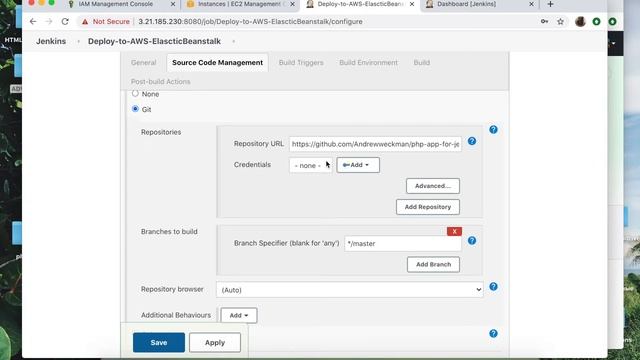The height and width of the screenshot is (360, 640).
Task: Open the browser profile avatar
Action: [x=580, y=22]
